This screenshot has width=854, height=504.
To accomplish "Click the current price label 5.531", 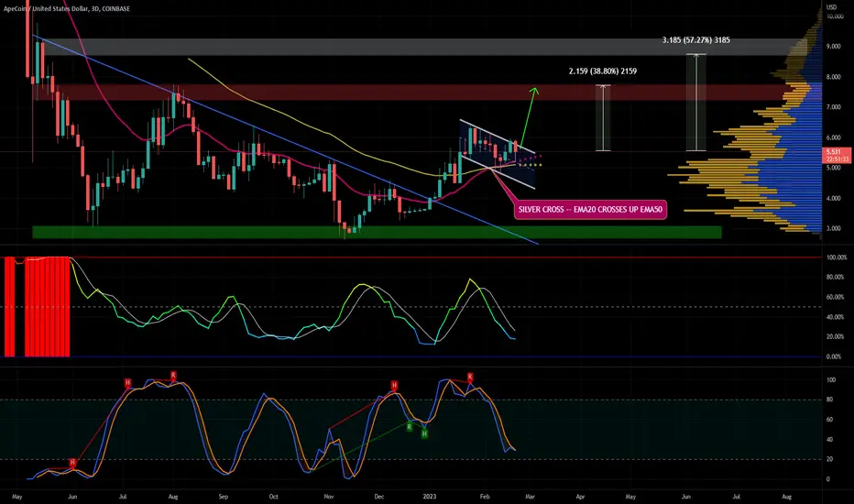I will pyautogui.click(x=838, y=152).
